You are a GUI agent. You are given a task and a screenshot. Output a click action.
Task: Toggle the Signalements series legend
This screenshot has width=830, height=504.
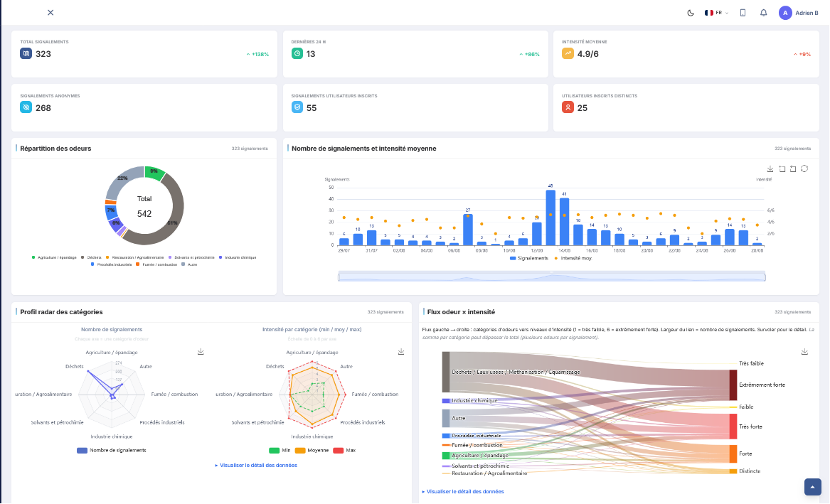(529, 258)
